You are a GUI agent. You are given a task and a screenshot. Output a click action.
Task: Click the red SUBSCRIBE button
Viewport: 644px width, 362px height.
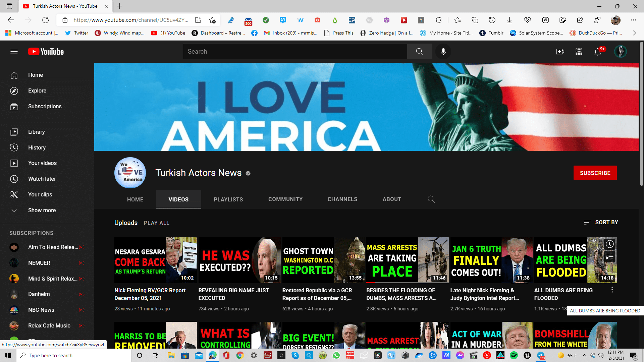[x=595, y=173]
